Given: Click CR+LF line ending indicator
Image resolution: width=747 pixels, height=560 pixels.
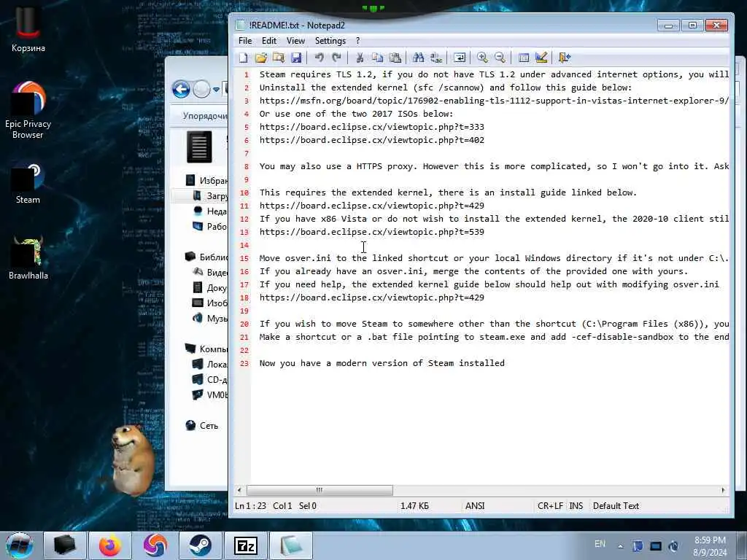Looking at the screenshot, I should 550,506.
